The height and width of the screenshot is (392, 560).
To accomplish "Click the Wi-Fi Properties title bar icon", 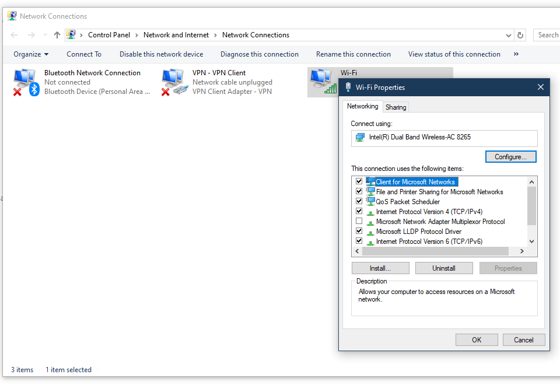I will click(x=348, y=87).
